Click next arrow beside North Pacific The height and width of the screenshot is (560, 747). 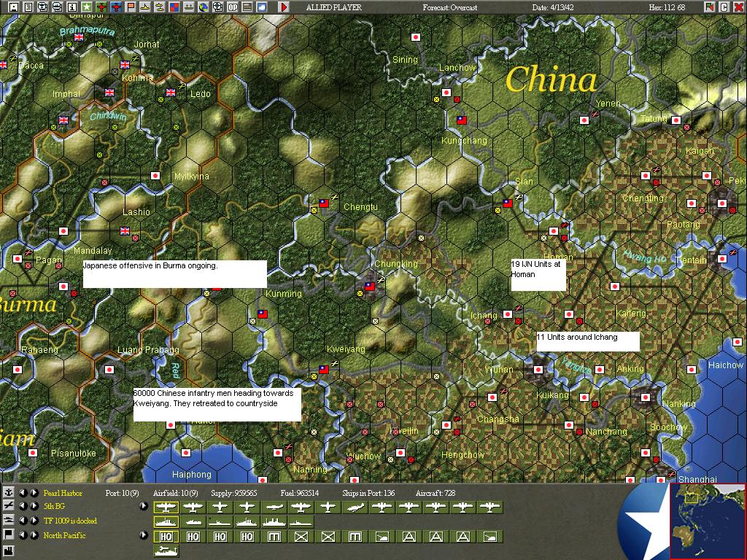pos(34,534)
